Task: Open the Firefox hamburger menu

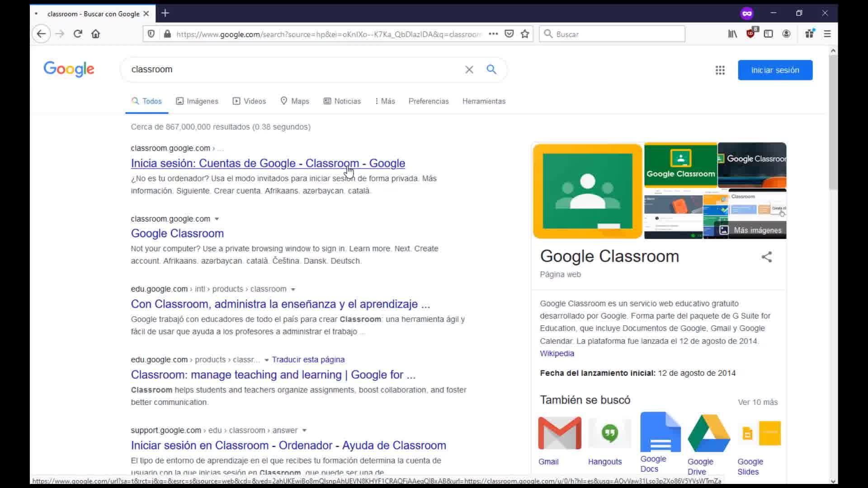Action: [x=827, y=34]
